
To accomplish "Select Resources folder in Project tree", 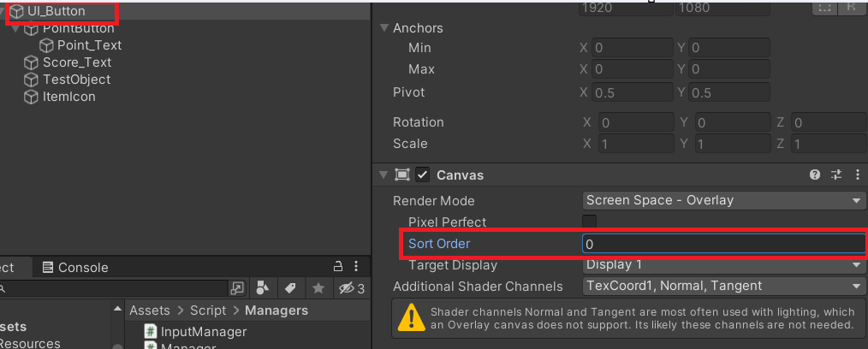I will 30,344.
